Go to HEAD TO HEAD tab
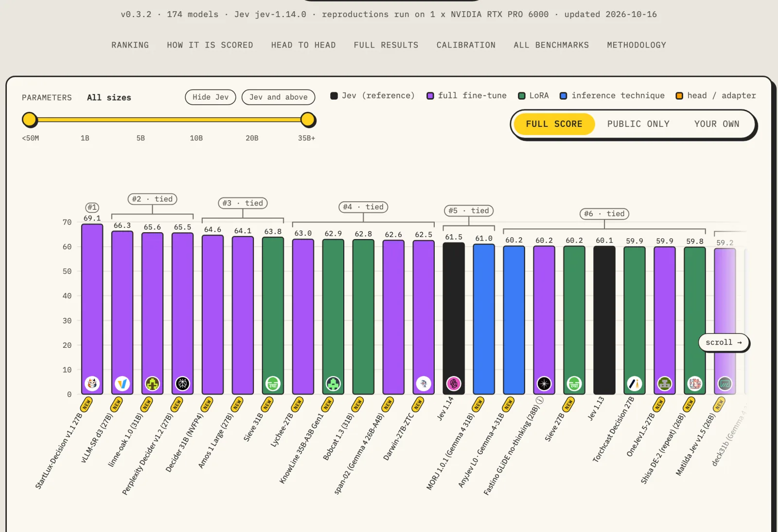The image size is (778, 532). 303,45
